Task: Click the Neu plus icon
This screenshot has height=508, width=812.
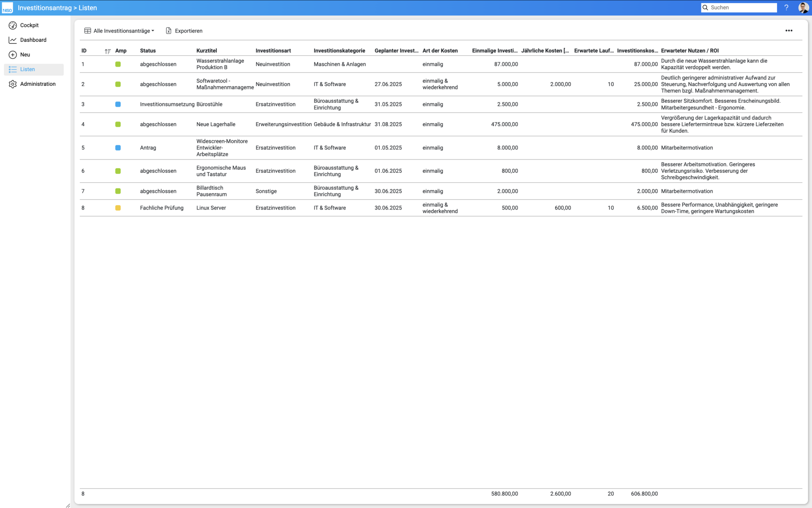Action: pyautogui.click(x=13, y=55)
